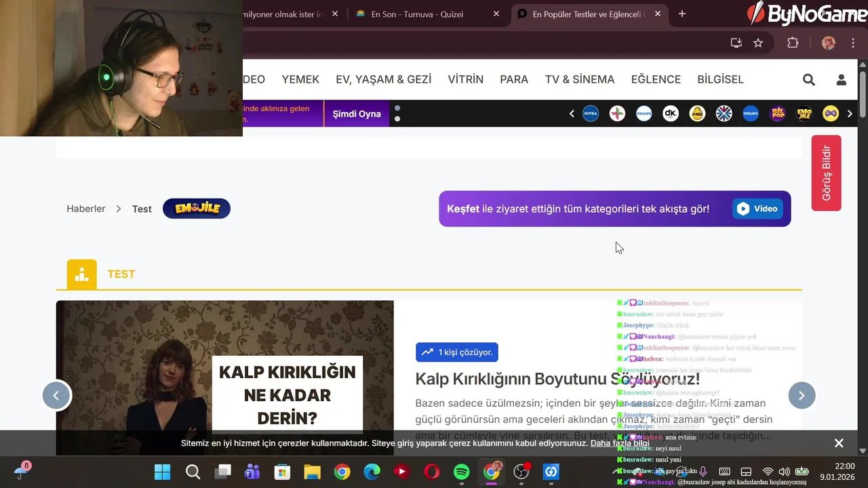
Task: Open OBS Studio from the taskbar
Action: pos(521,472)
